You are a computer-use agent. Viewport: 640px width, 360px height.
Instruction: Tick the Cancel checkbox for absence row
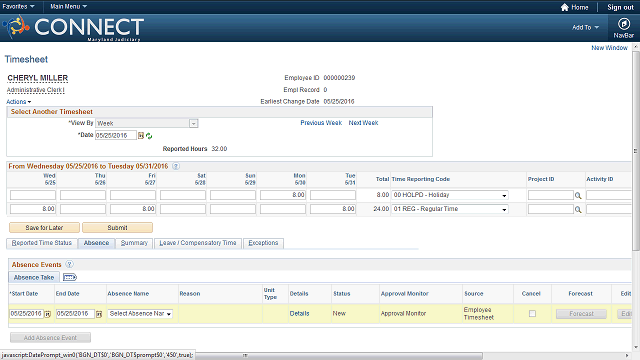pyautogui.click(x=532, y=313)
